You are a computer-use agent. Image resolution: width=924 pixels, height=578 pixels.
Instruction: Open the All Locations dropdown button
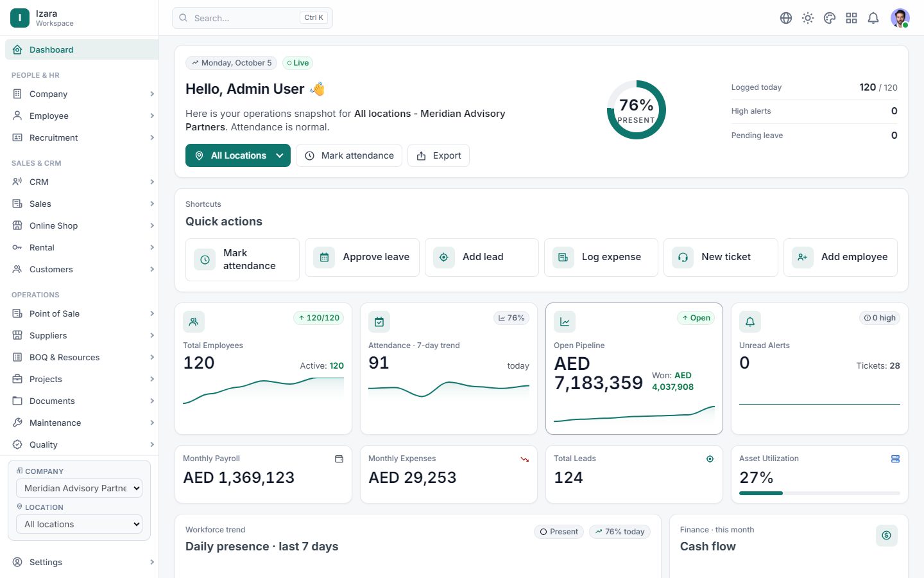pos(238,155)
